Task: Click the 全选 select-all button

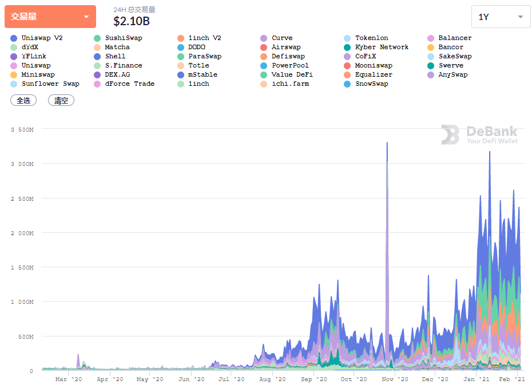Action: 23,101
